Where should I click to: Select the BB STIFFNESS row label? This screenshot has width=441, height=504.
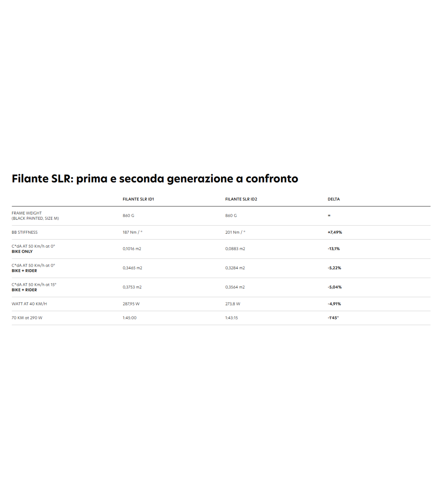coord(25,233)
